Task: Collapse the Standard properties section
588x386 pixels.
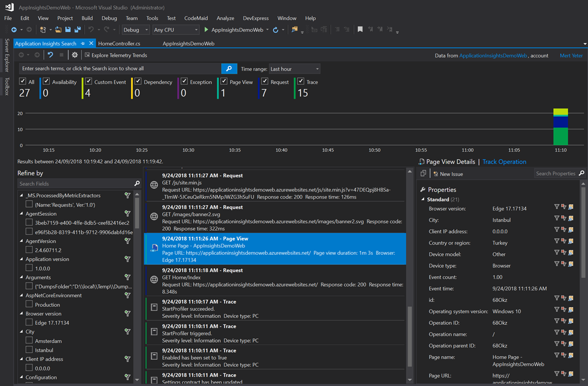Action: [x=423, y=199]
